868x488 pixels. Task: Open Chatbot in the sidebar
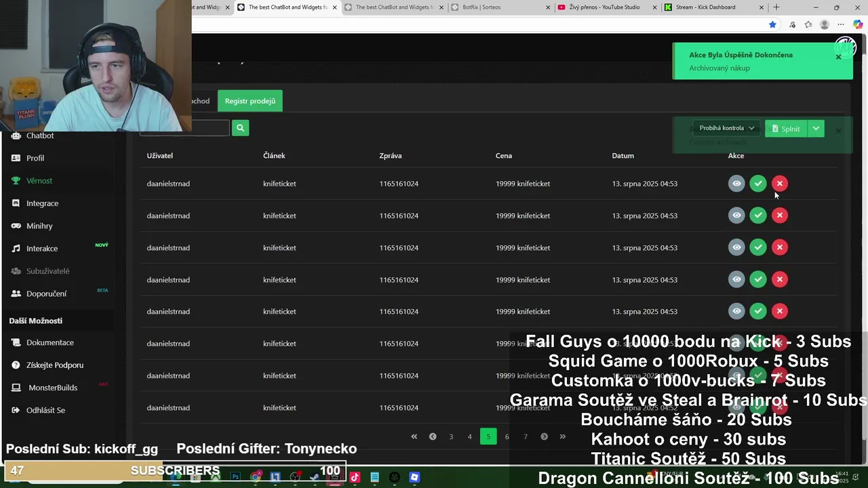(x=39, y=136)
